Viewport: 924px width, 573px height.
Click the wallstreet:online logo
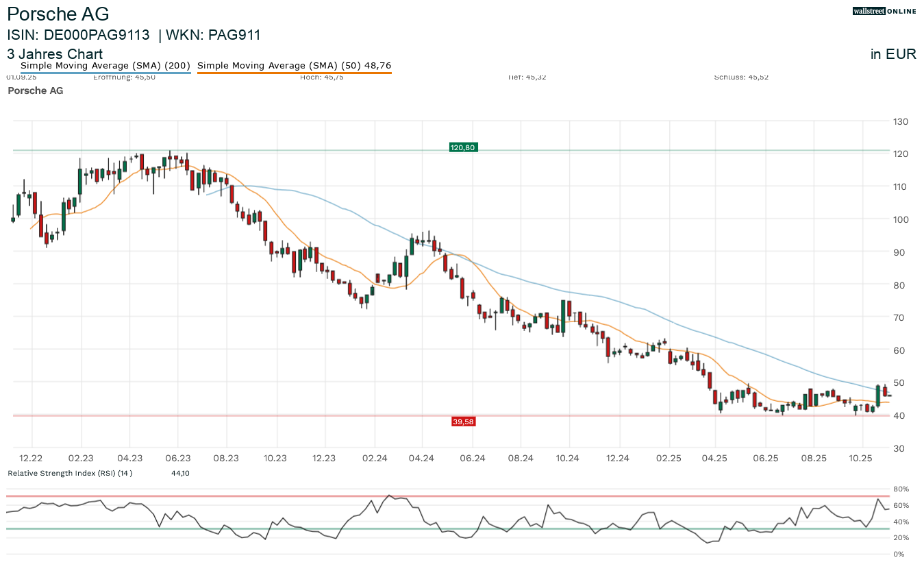tap(884, 11)
